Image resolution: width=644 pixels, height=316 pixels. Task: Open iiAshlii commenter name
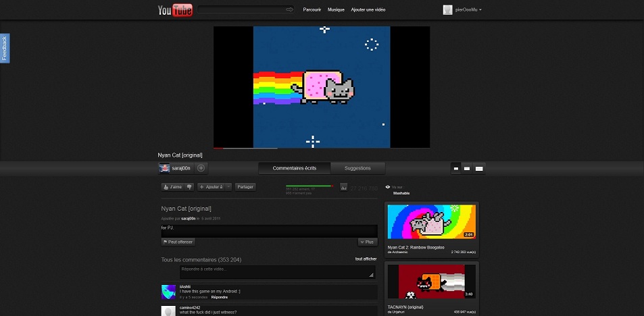pyautogui.click(x=185, y=286)
